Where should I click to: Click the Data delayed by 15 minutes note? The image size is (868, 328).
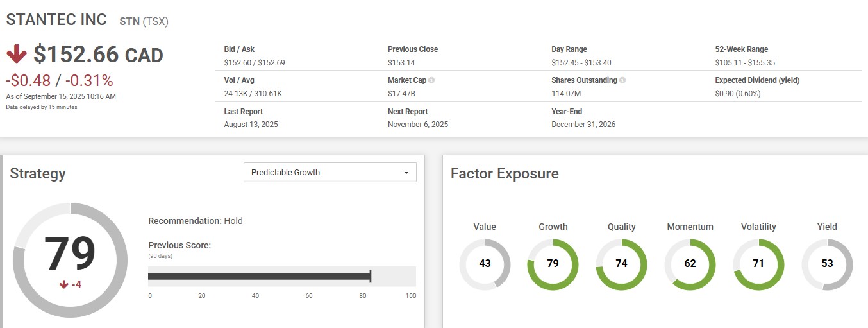pyautogui.click(x=42, y=107)
